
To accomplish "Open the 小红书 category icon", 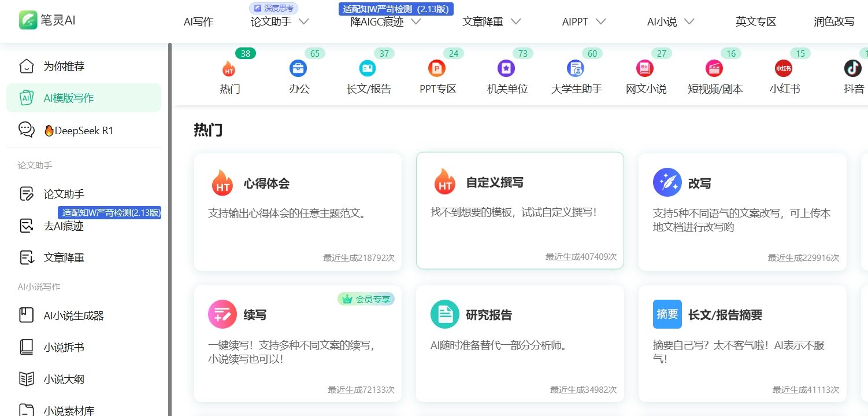I will (784, 68).
